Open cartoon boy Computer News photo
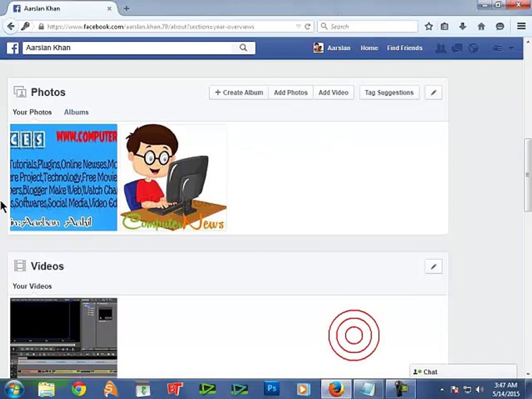This screenshot has width=532, height=399. point(173,177)
